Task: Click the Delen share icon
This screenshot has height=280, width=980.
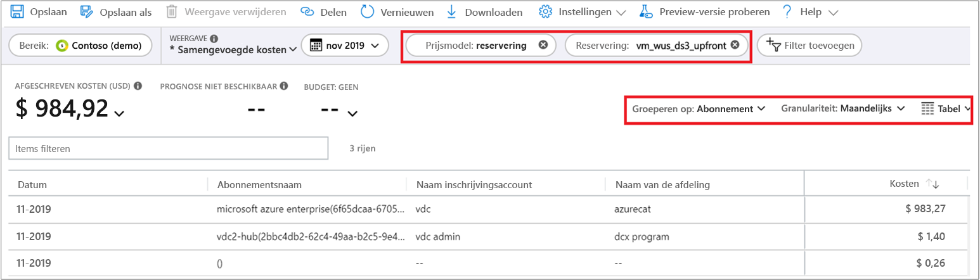Action: coord(307,11)
